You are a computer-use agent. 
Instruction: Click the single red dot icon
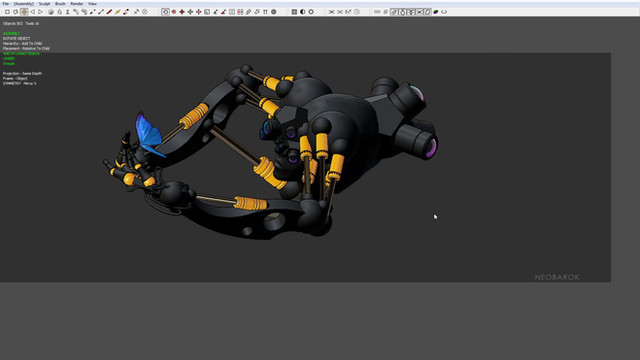pos(173,12)
